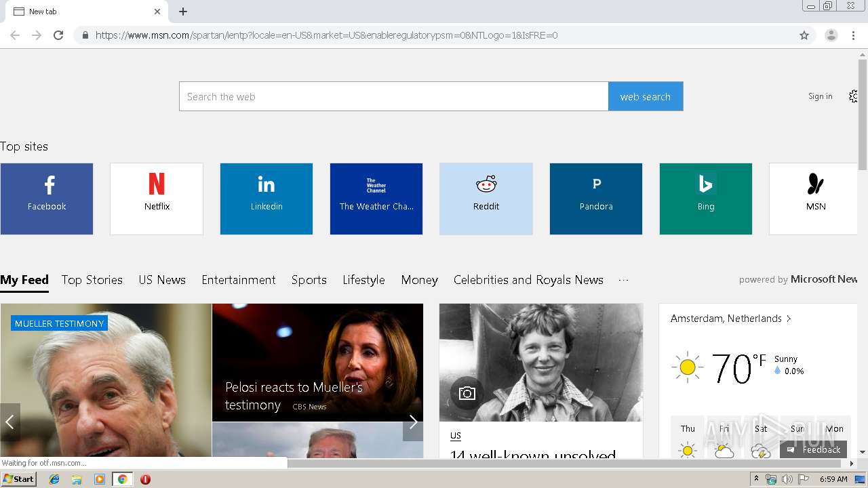Open the Chrome profile avatar
Viewport: 868px width, 488px height.
[x=831, y=35]
